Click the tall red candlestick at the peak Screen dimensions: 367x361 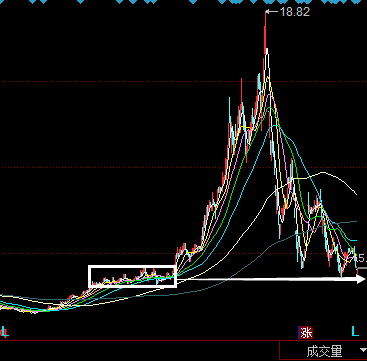(266, 33)
